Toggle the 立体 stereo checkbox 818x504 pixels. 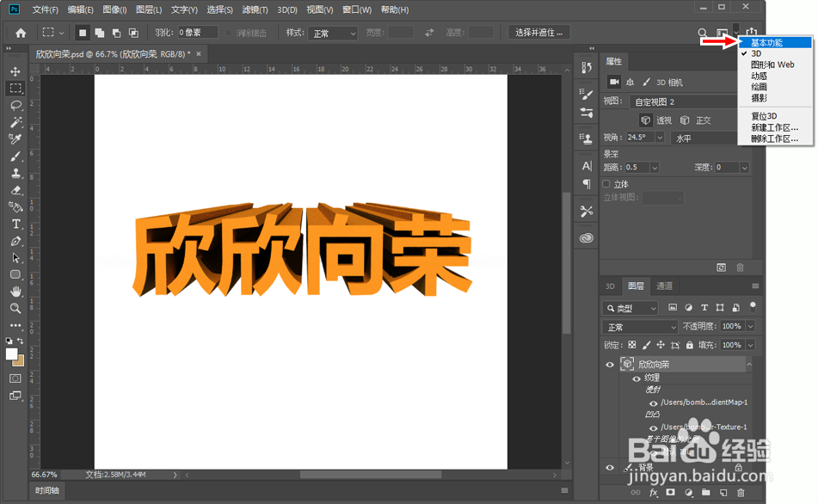point(606,183)
